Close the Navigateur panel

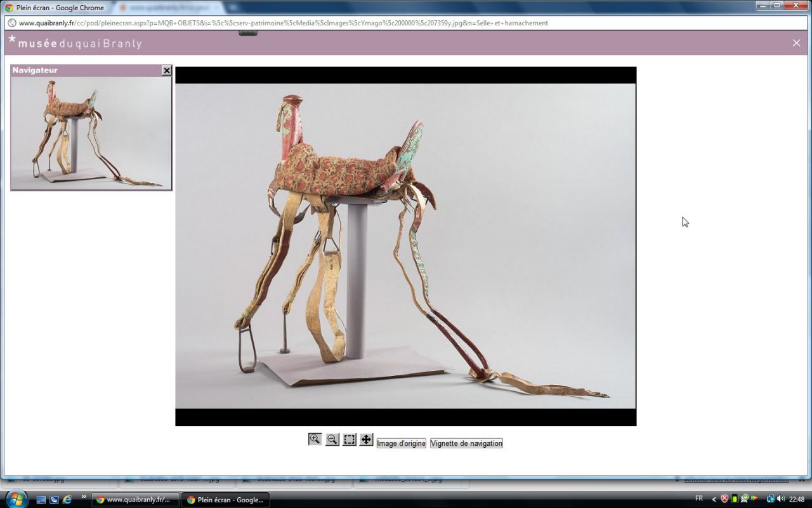click(x=166, y=70)
